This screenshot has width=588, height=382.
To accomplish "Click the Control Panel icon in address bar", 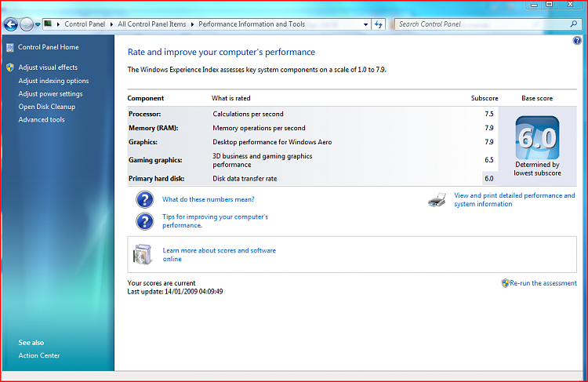I will click(48, 24).
